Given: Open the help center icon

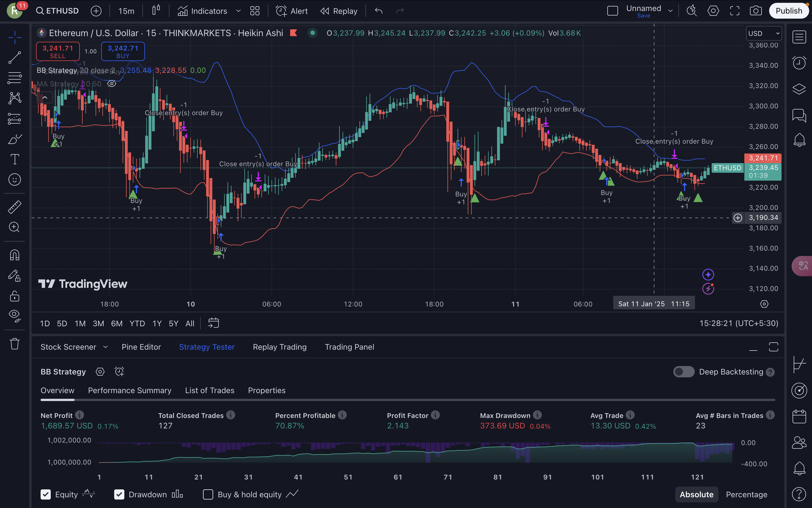Looking at the screenshot, I should (799, 494).
